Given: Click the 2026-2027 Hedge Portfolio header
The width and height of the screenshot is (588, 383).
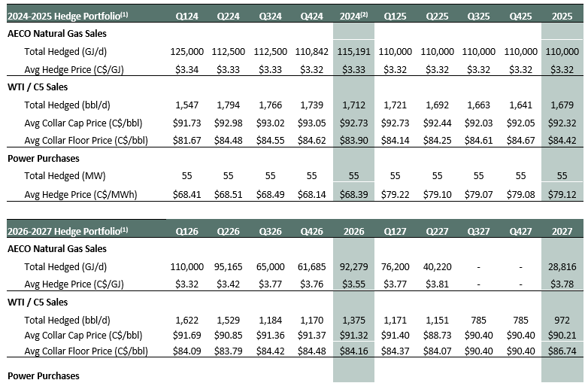Looking at the screenshot, I should [x=68, y=232].
